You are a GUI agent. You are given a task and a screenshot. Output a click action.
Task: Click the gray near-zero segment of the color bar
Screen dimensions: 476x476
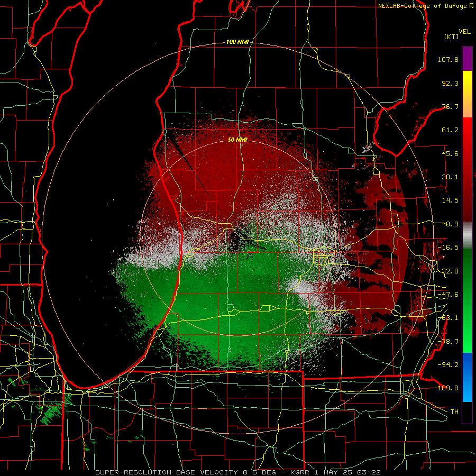point(467,235)
